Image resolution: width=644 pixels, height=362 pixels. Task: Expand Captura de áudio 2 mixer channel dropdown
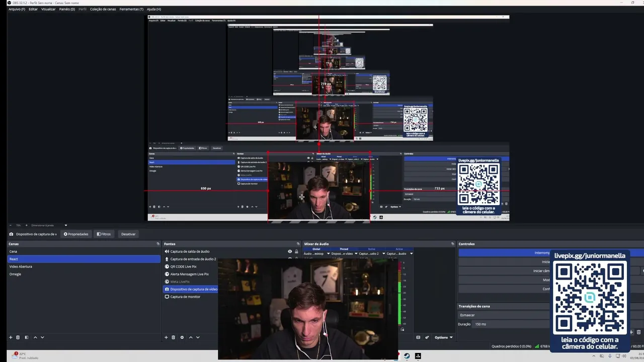[x=383, y=253]
